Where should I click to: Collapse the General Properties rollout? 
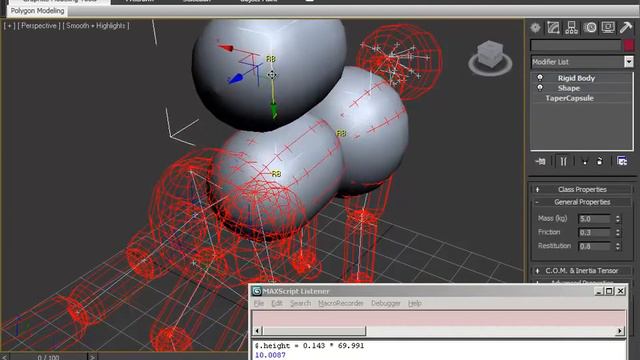(582, 202)
